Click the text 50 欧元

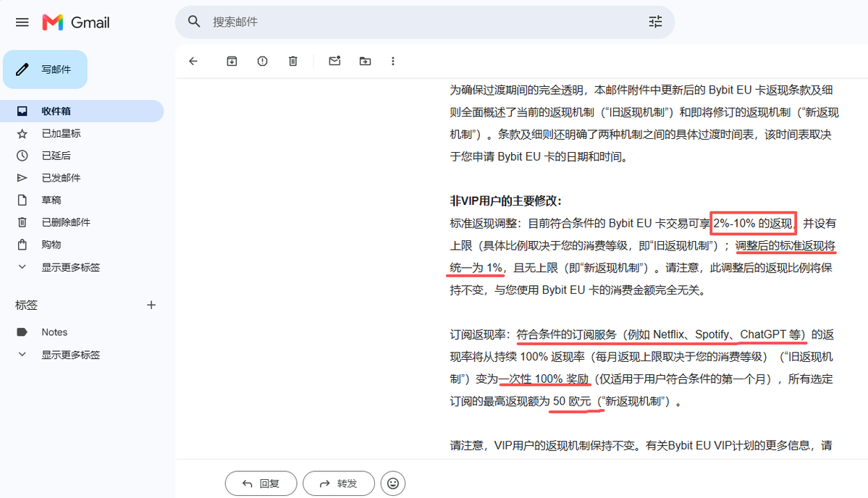572,401
